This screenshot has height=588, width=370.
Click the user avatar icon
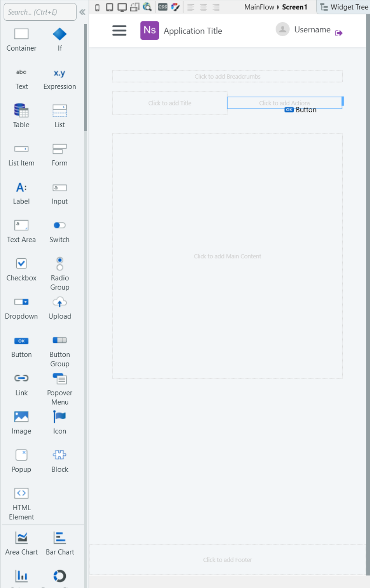[x=283, y=29]
